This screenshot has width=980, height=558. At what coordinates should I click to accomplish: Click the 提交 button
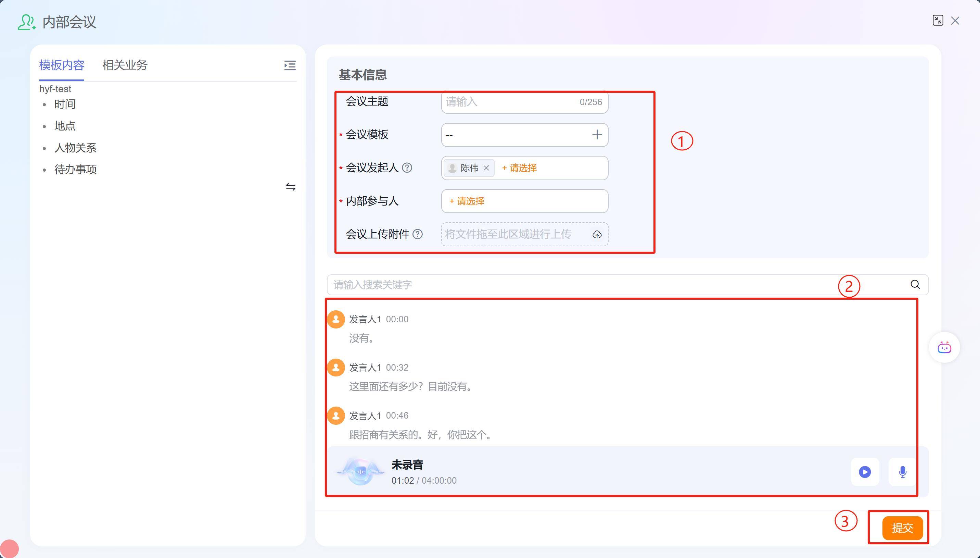point(902,528)
